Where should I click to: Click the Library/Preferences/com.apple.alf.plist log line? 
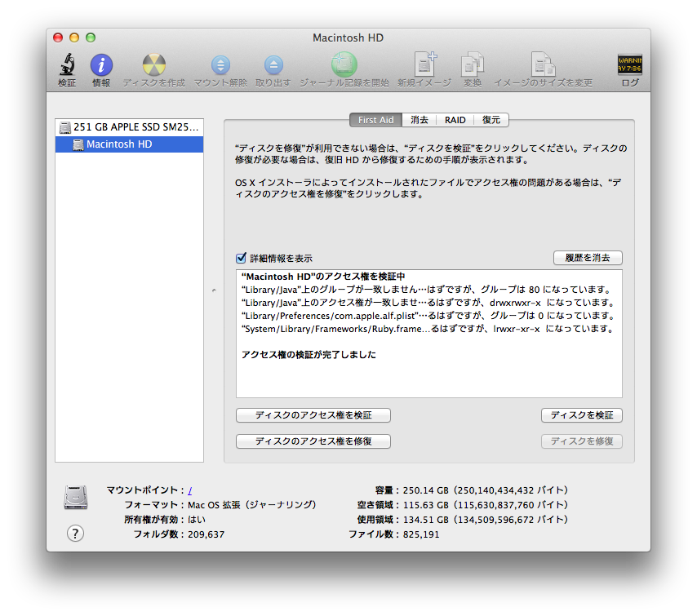(x=428, y=316)
